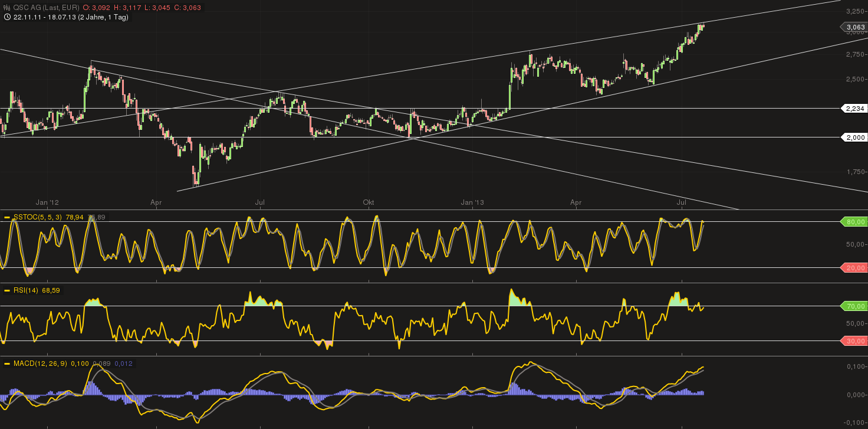
Task: Click the MACD histogram value 0,012
Action: tap(124, 364)
